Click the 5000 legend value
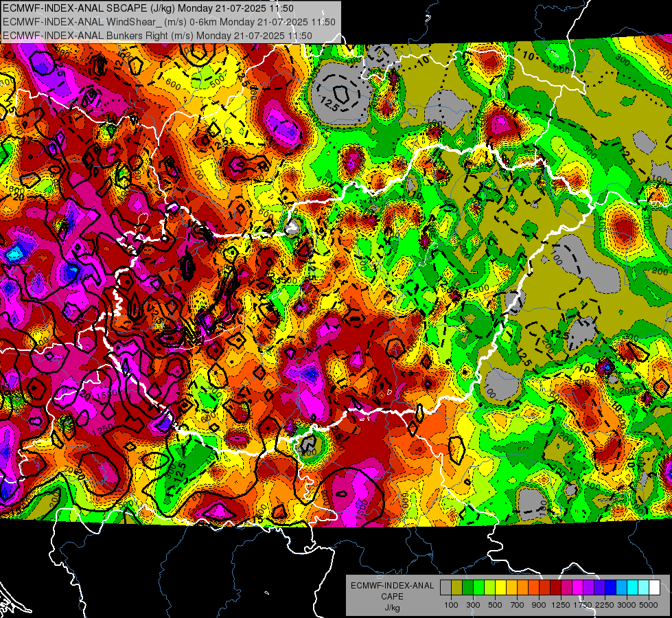The height and width of the screenshot is (618, 672). 649,605
